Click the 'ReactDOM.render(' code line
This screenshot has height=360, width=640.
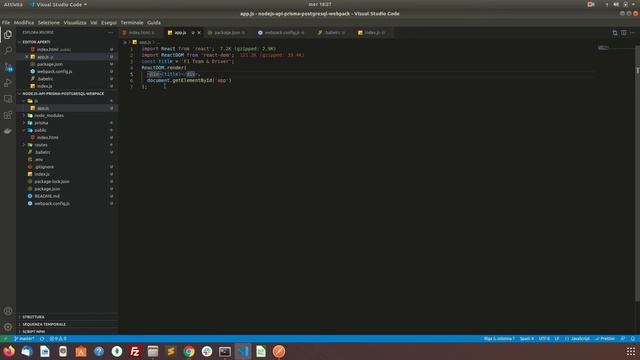coord(164,68)
